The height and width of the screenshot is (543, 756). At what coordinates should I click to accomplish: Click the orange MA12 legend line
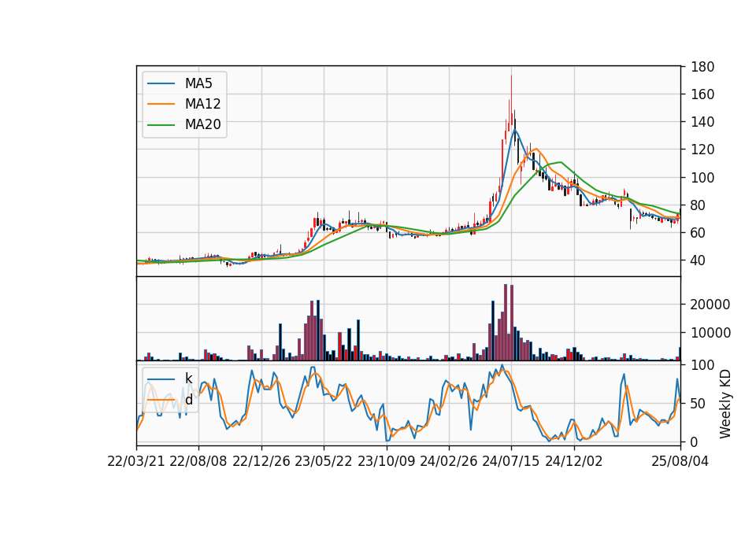coord(161,104)
